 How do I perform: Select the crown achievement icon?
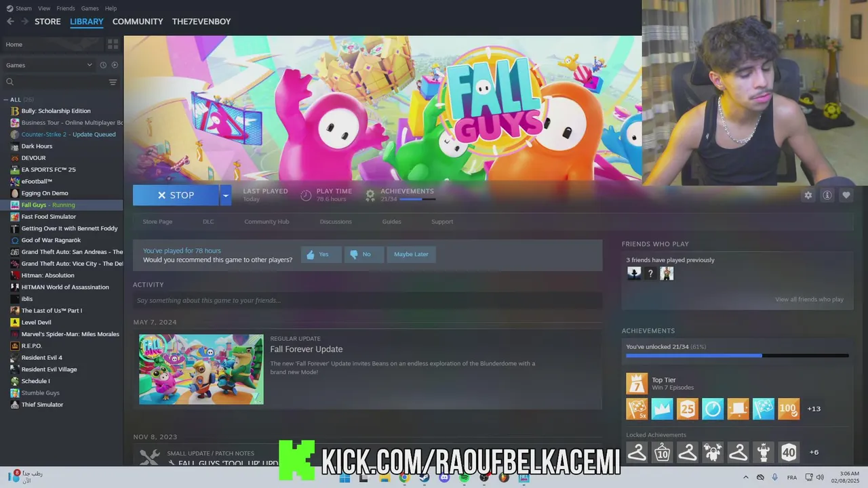(x=662, y=409)
